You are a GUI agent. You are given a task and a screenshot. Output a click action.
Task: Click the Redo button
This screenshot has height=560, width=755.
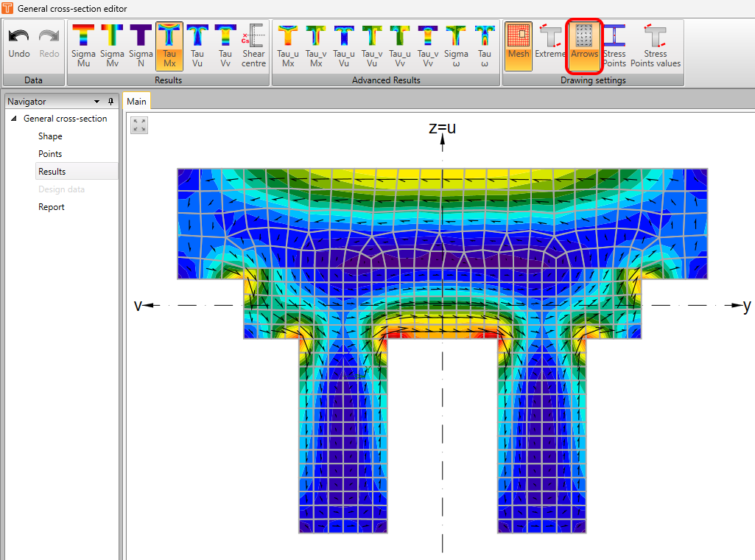point(49,45)
